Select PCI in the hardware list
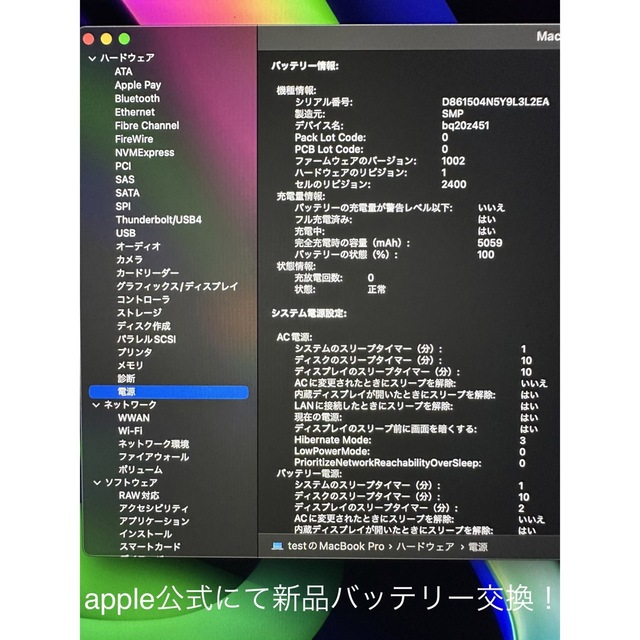The height and width of the screenshot is (640, 640). [123, 166]
